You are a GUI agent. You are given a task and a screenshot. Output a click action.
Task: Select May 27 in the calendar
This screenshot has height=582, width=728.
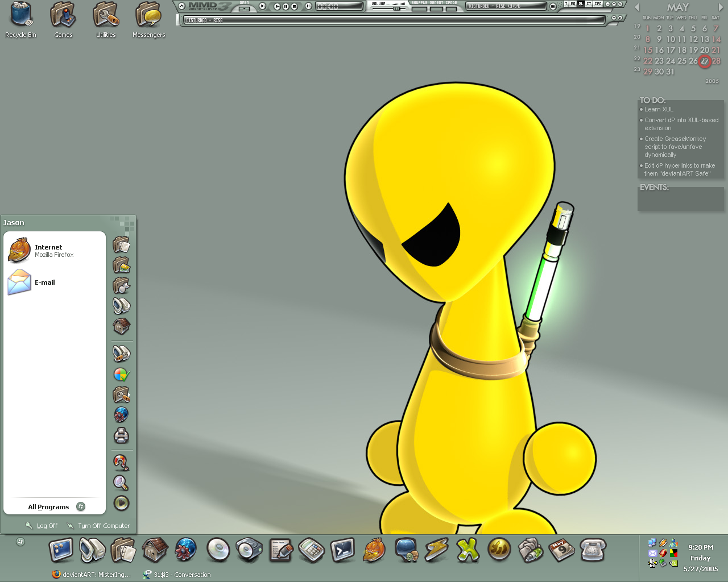705,61
